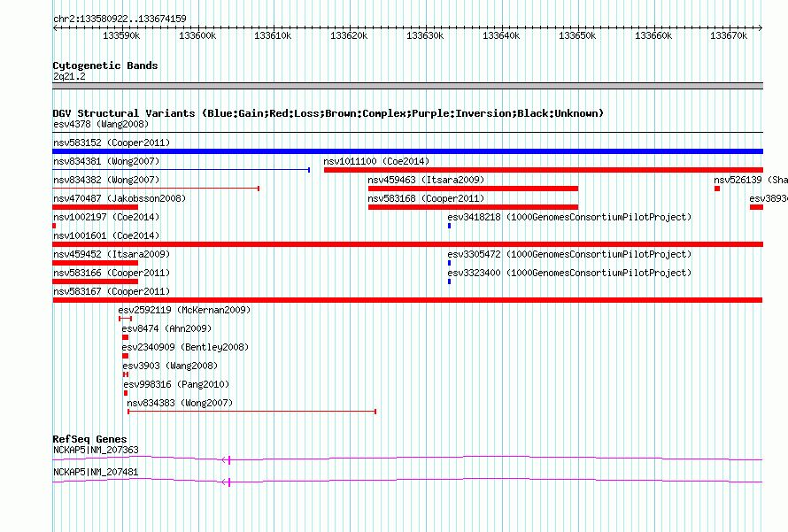Click the 133670k ruler tick label

(x=729, y=35)
